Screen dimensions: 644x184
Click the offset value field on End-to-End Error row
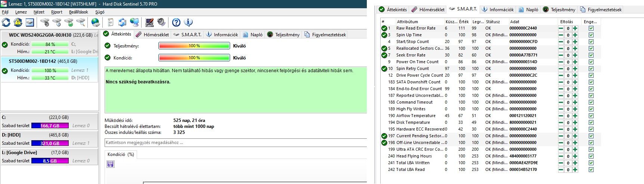tap(568, 89)
